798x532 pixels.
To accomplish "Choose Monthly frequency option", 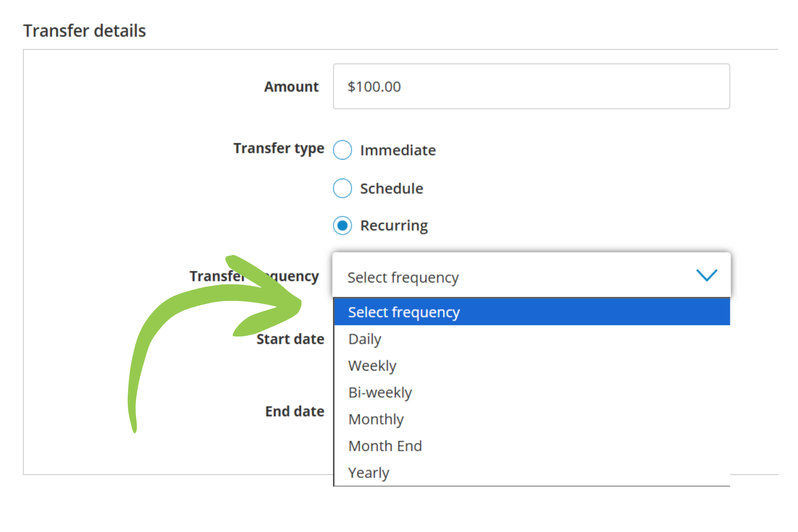I will click(376, 419).
